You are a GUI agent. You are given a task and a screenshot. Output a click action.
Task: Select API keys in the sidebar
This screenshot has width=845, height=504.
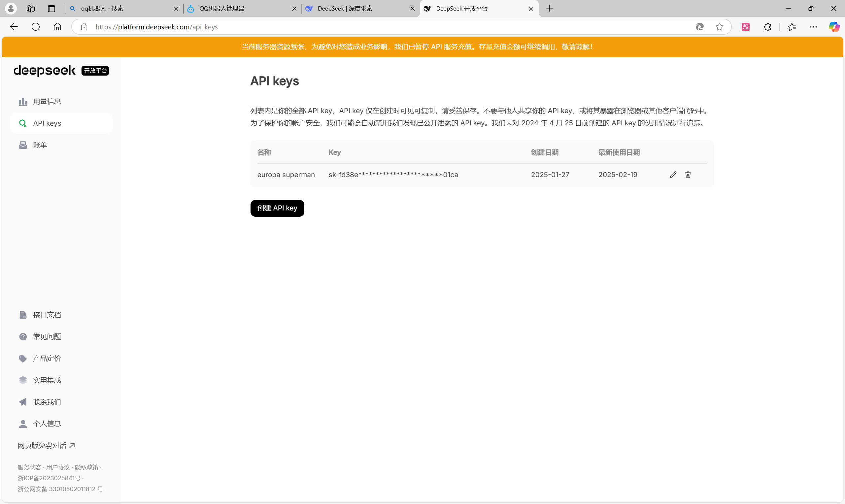click(61, 123)
